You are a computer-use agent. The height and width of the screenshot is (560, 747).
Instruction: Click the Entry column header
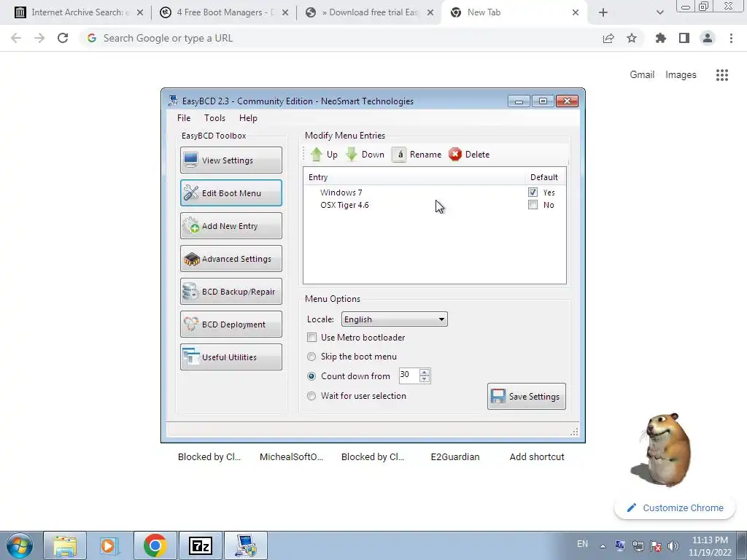pyautogui.click(x=414, y=177)
